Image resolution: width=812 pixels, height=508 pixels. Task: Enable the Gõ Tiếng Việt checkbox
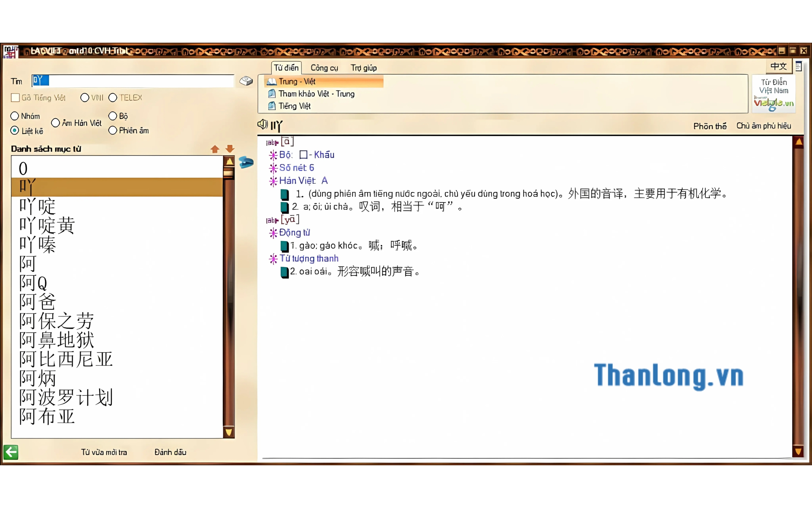pyautogui.click(x=15, y=98)
